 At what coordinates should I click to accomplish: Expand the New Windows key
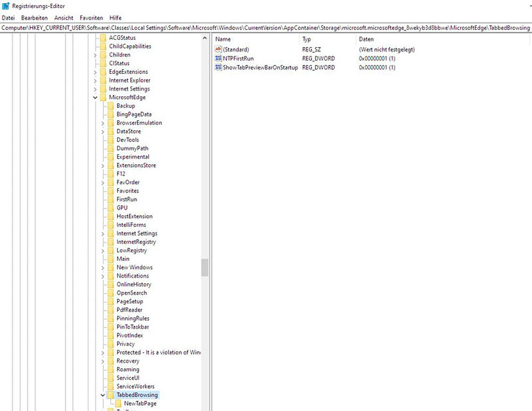pos(103,267)
